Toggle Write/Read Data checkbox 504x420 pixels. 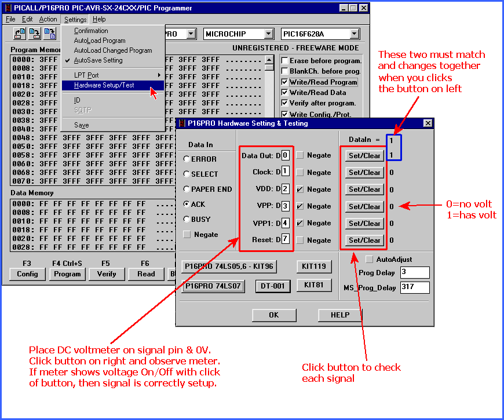point(284,93)
